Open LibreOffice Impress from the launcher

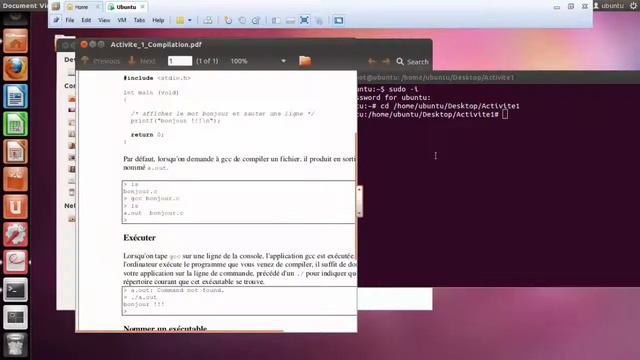click(16, 152)
